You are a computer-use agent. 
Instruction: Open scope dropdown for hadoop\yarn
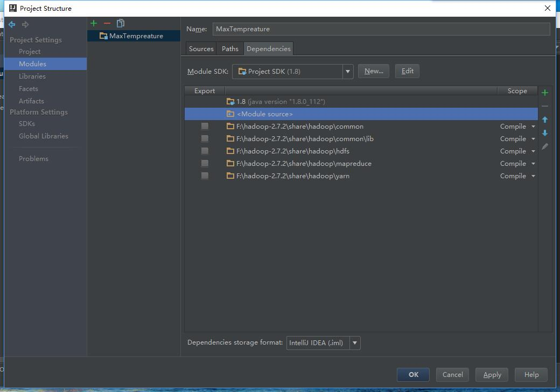[x=533, y=176]
